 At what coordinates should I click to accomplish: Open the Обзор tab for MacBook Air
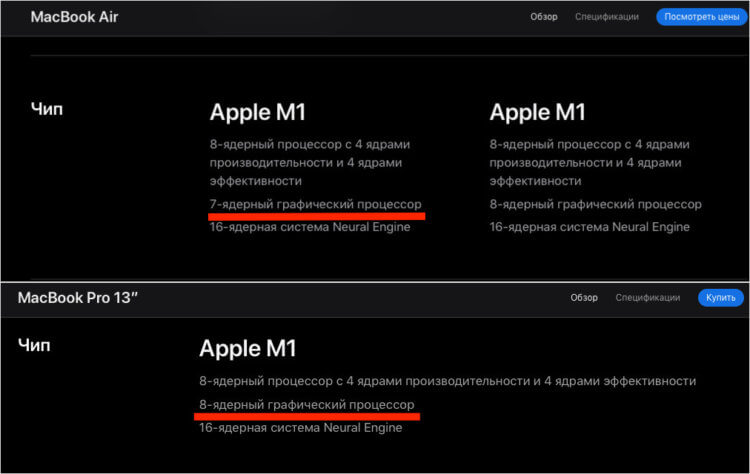544,17
